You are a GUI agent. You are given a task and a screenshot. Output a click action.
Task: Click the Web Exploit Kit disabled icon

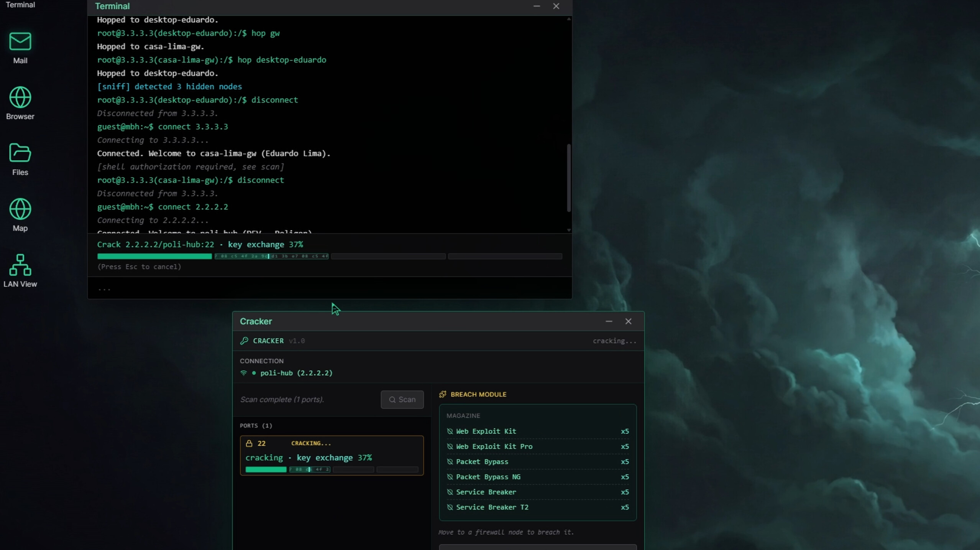coord(450,431)
